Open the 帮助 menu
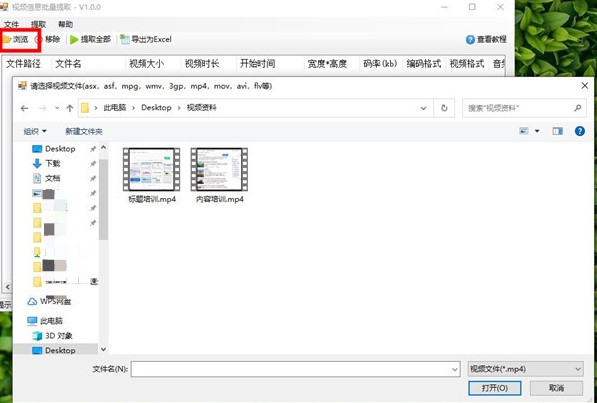597x403 pixels. (x=65, y=24)
